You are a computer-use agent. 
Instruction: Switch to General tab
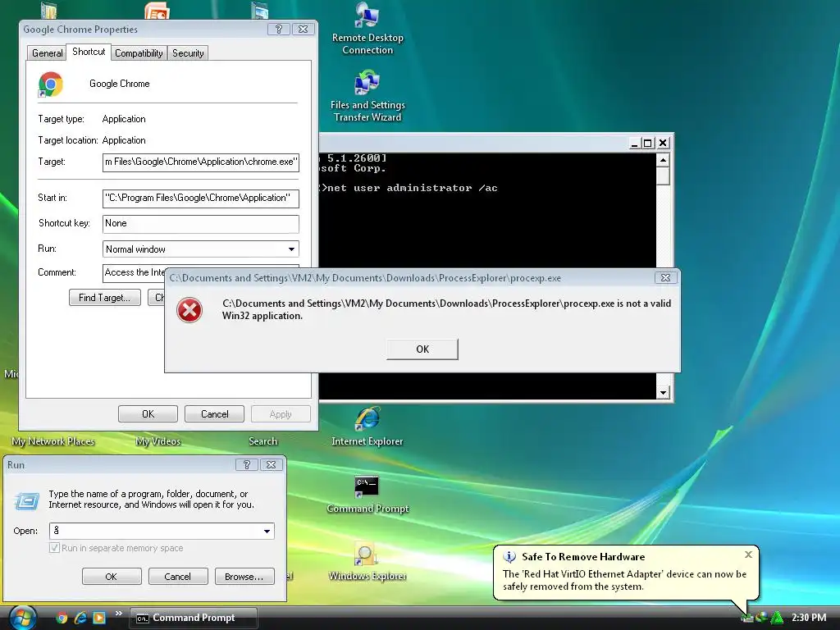(x=47, y=53)
